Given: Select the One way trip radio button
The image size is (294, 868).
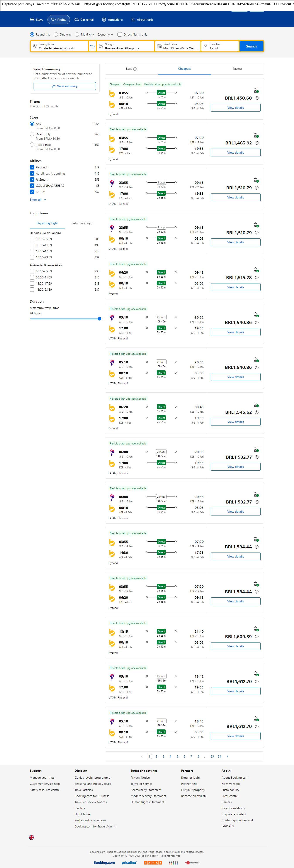Looking at the screenshot, I should tap(56, 34).
